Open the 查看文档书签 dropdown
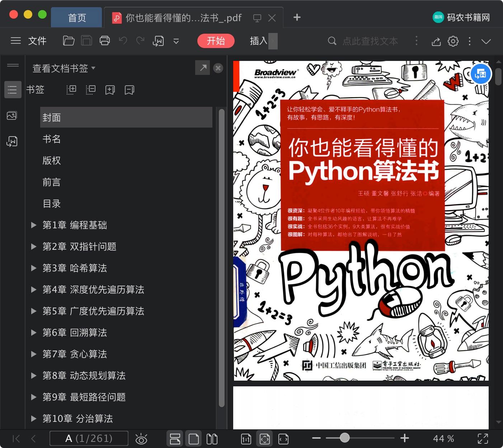The height and width of the screenshot is (448, 503). coord(64,68)
